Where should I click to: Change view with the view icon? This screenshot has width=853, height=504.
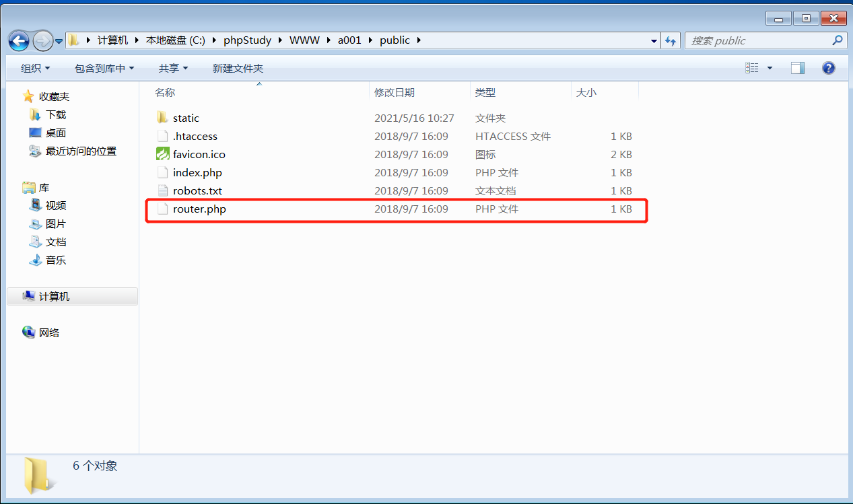[x=752, y=68]
